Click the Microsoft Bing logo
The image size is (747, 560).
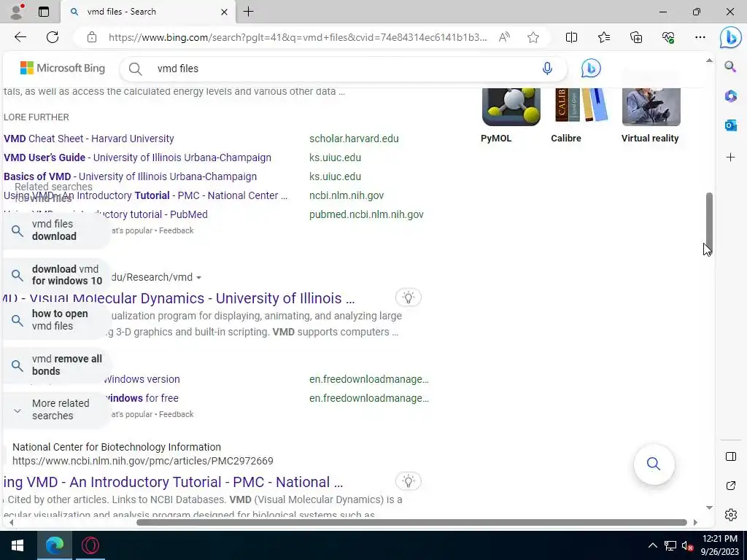(x=63, y=68)
